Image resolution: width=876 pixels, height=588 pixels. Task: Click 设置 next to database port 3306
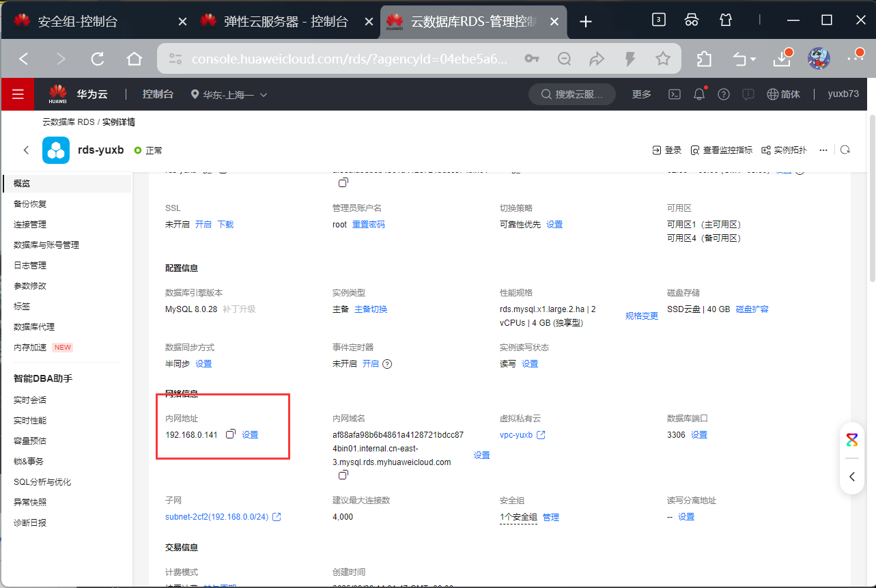tap(699, 434)
